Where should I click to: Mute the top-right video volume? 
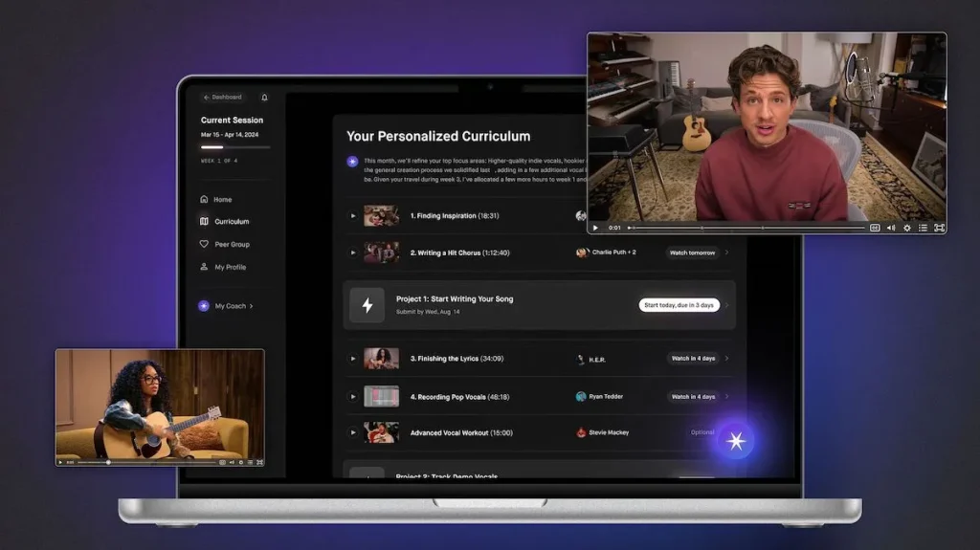891,228
